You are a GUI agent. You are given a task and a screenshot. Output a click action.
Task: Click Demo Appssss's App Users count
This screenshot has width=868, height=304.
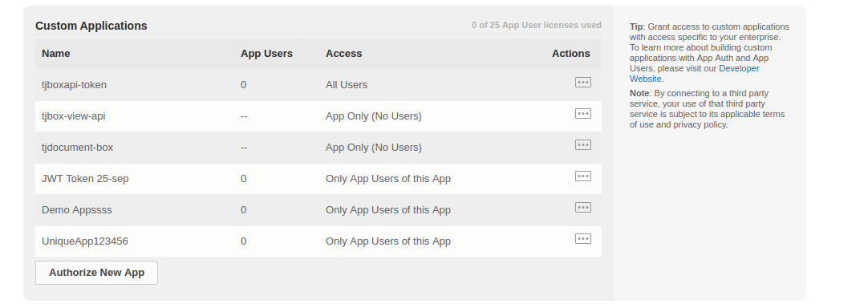(244, 210)
